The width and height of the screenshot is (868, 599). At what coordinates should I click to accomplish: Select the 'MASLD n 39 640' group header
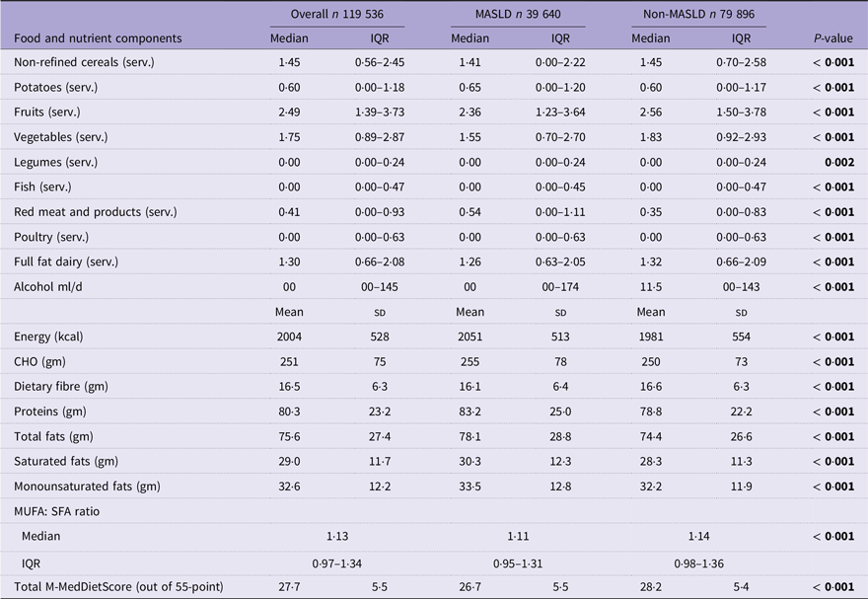point(518,14)
